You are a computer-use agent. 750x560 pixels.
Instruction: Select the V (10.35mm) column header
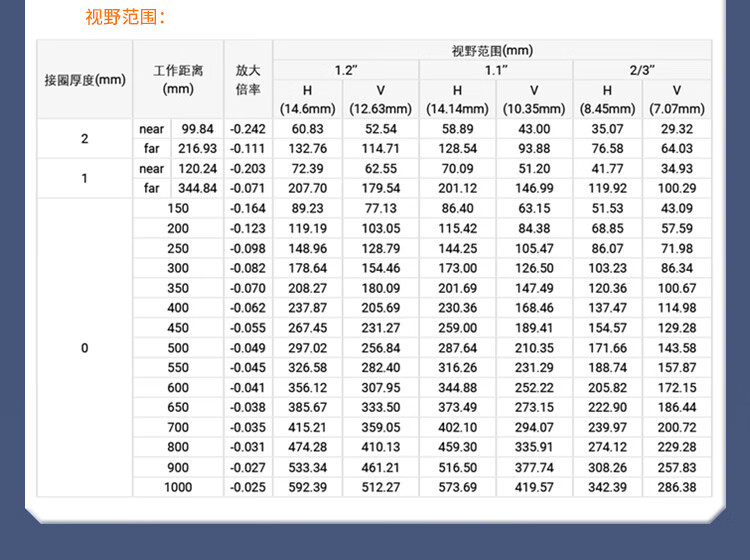[x=534, y=99]
